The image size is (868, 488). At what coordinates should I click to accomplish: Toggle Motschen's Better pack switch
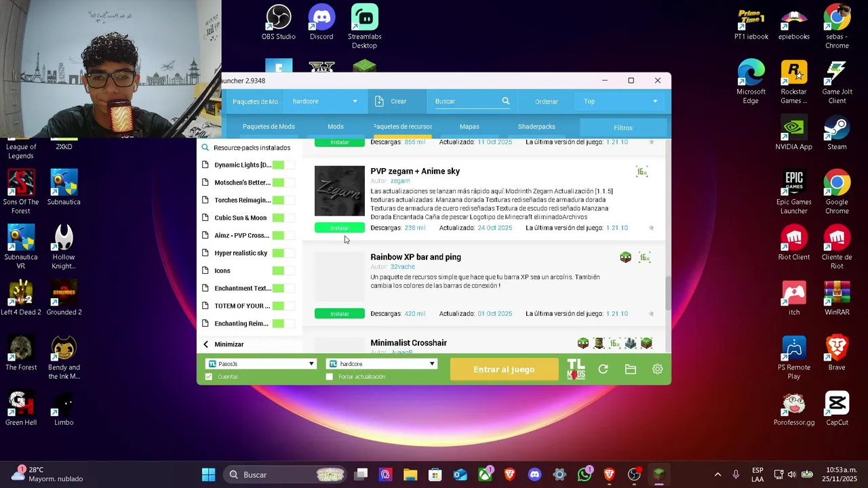pyautogui.click(x=283, y=182)
